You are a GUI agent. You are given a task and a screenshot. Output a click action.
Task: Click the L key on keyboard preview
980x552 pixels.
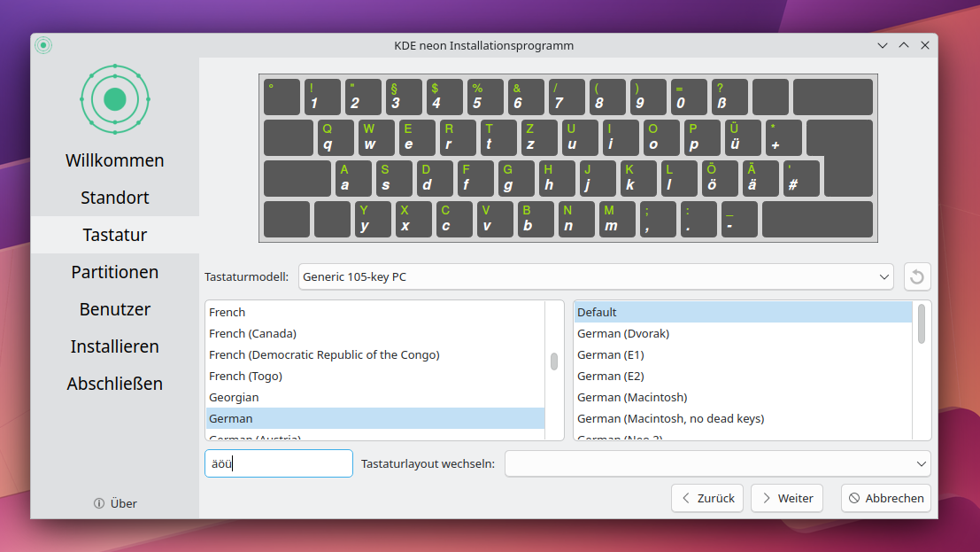click(x=679, y=178)
